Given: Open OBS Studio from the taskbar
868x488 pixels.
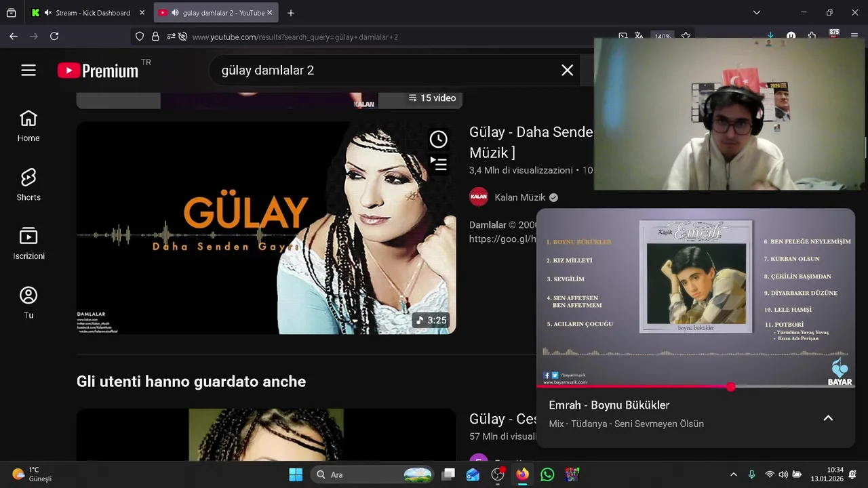Looking at the screenshot, I should (x=498, y=474).
